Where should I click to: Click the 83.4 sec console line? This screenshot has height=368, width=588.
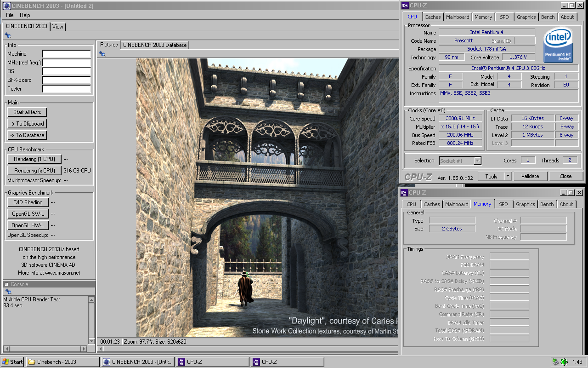[x=12, y=305]
